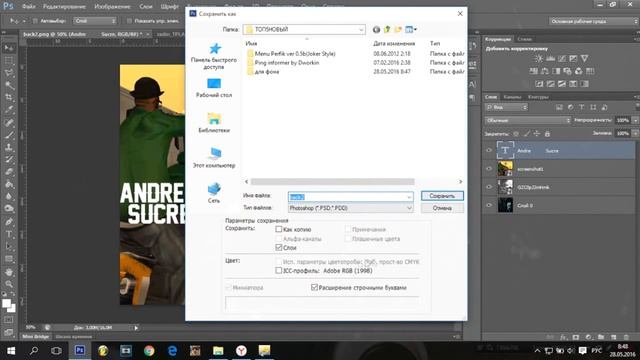Open the layer blend mode dropdown

pyautogui.click(x=528, y=120)
